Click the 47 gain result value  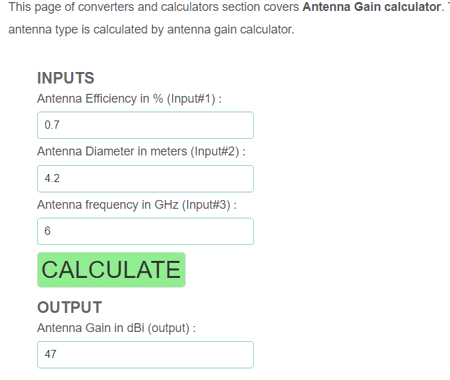[51, 354]
